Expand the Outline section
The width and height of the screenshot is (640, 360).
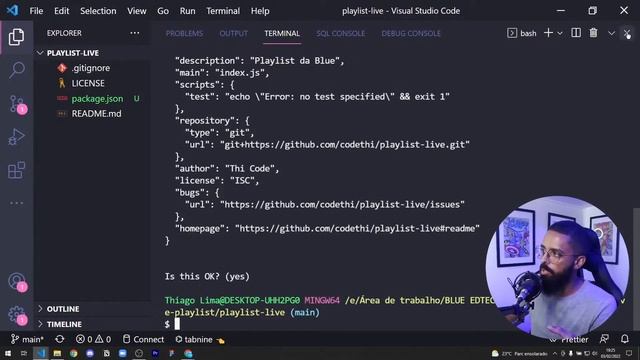pos(92,309)
